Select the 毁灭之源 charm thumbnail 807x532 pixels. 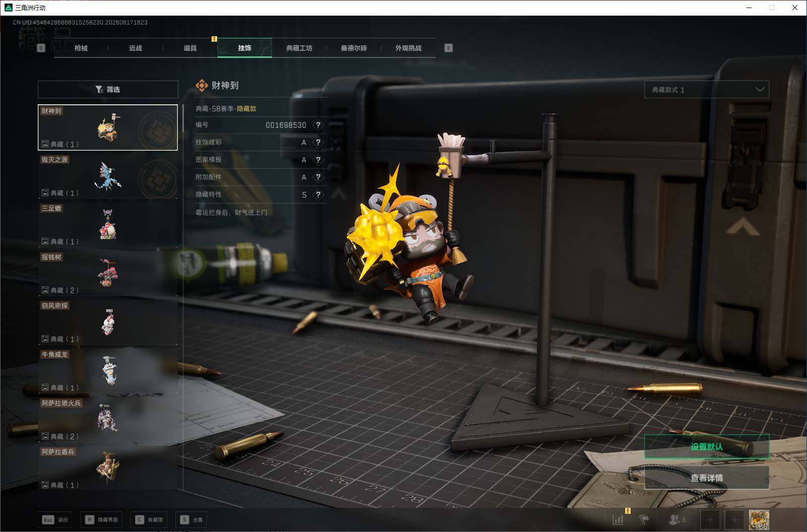108,176
